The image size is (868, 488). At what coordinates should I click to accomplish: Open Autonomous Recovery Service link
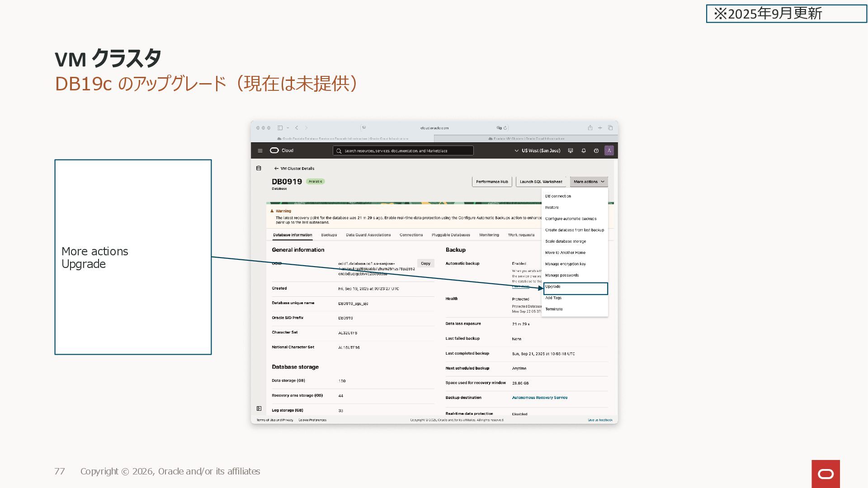coord(539,398)
